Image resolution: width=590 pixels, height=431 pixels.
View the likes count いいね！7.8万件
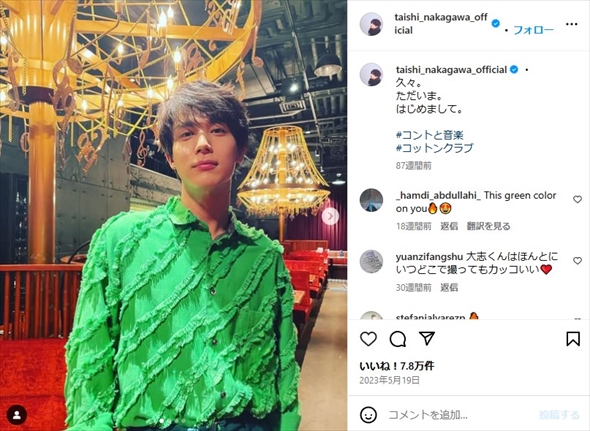[x=397, y=366]
